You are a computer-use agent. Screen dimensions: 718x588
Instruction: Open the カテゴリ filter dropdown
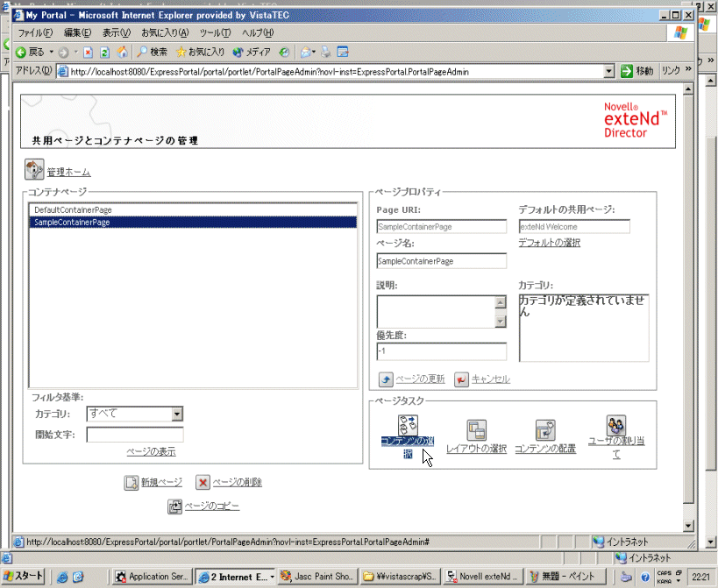[135, 414]
